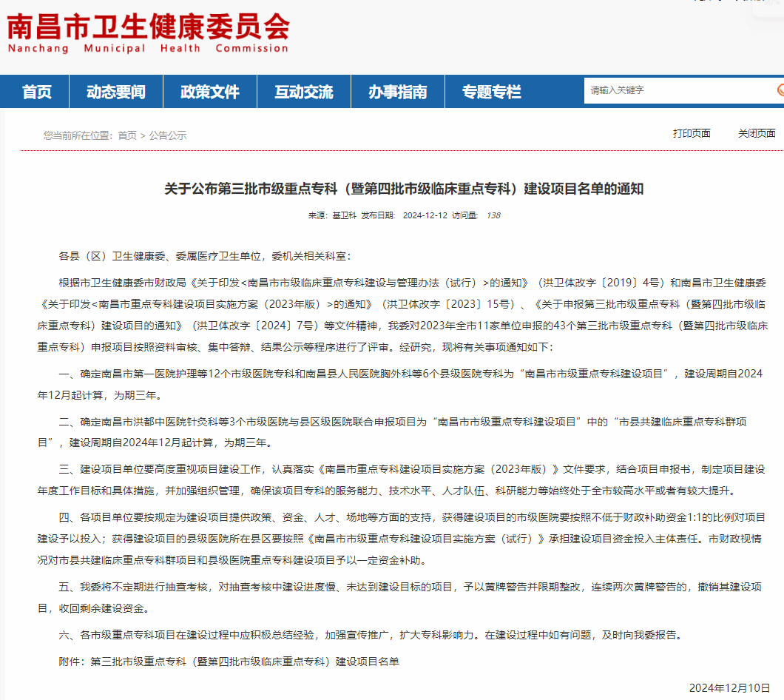
Task: Click the paragraph starting 一、确定南昌市第一医院护理
Action: tap(400, 384)
